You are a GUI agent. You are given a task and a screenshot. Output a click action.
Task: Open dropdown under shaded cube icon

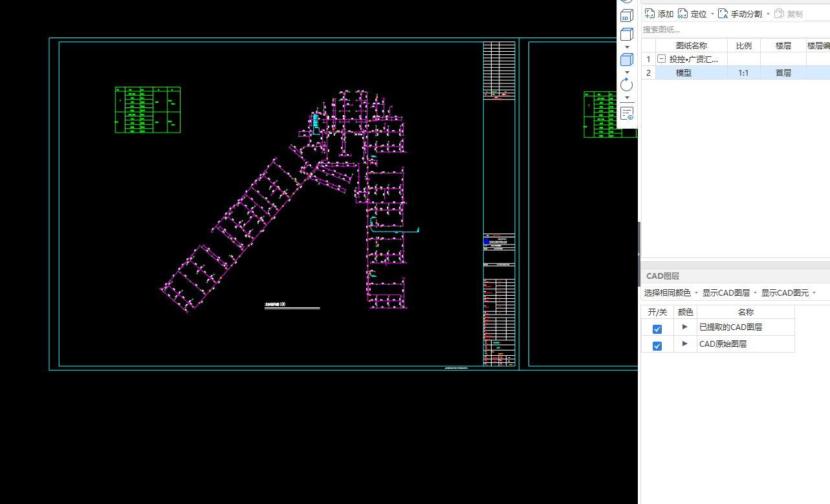(627, 72)
